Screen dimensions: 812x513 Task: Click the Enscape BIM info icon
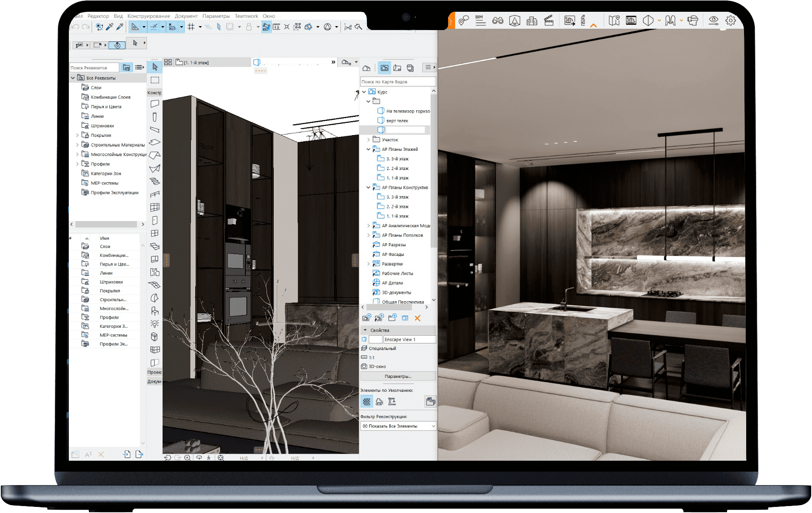click(x=480, y=20)
